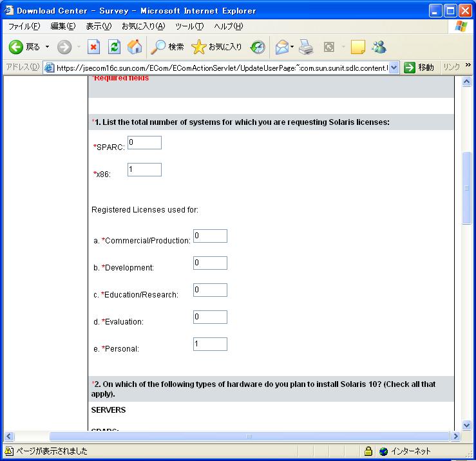This screenshot has height=461, width=476.
Task: Open ヘルプ(H) menu
Action: click(228, 26)
